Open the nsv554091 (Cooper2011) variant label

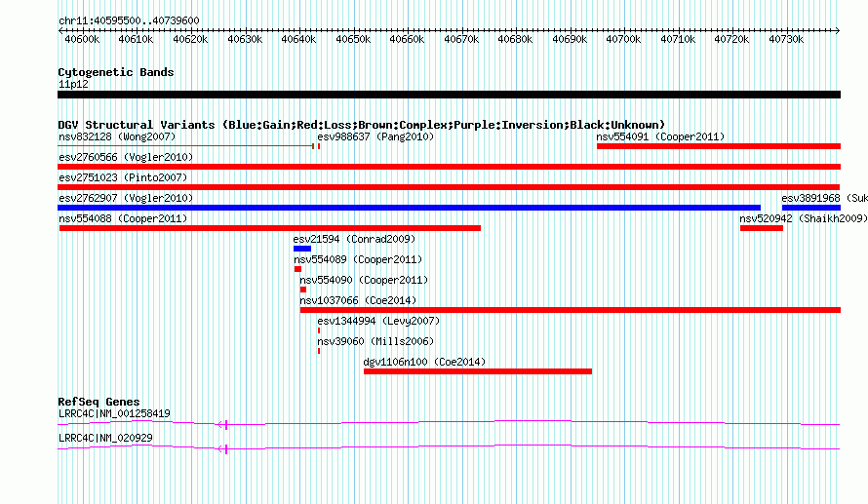point(660,136)
